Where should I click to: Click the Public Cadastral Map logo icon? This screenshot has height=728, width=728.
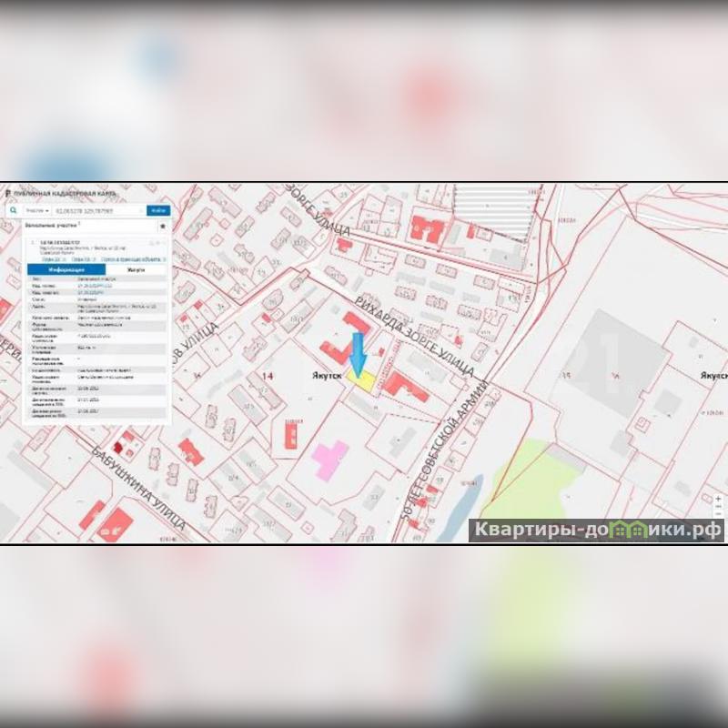[x=7, y=195]
